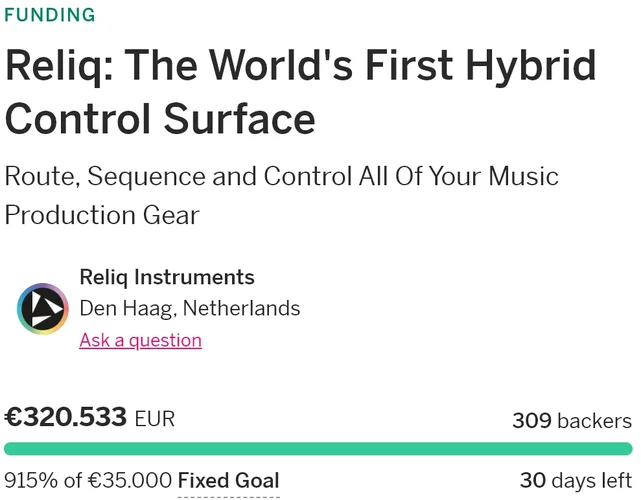This screenshot has height=500, width=641.
Task: Click the EUR currency label
Action: point(154,419)
